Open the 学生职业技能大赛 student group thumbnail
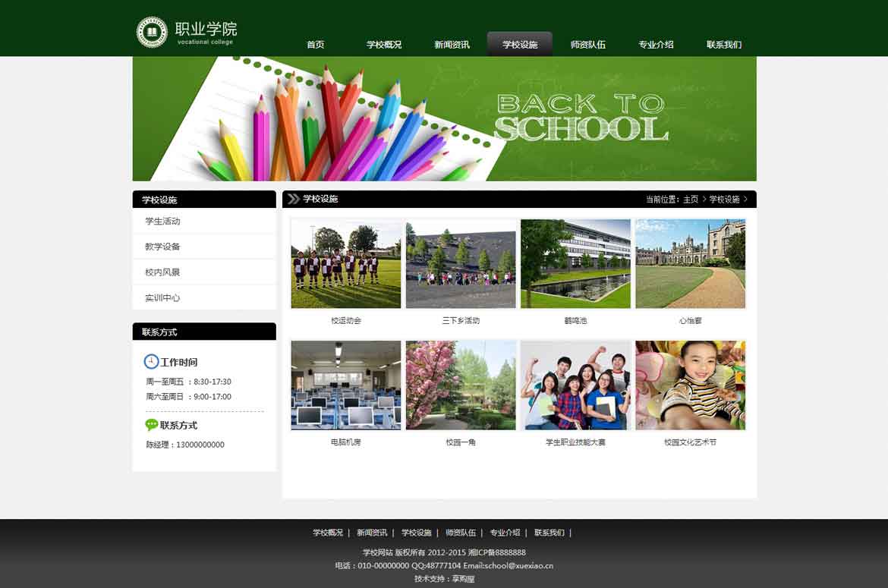 point(575,385)
